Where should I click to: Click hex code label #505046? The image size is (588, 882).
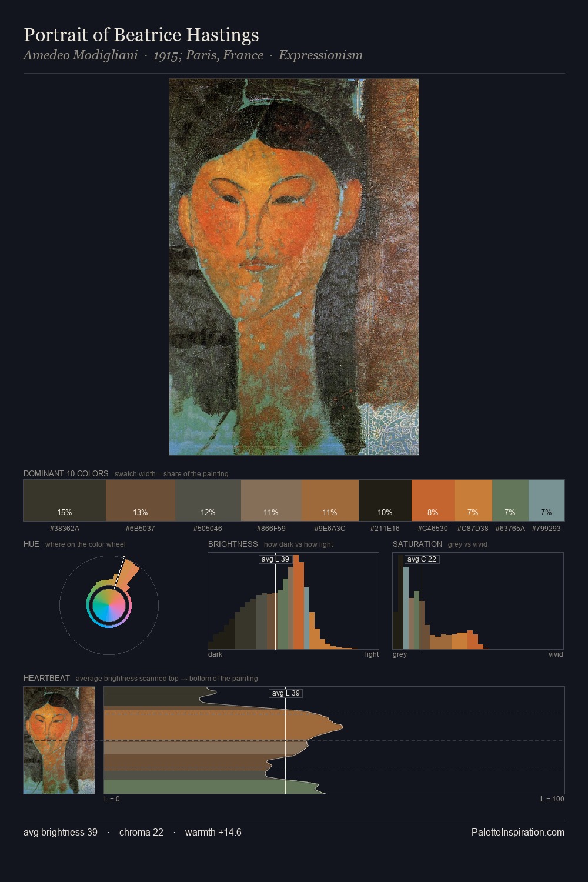pos(208,529)
